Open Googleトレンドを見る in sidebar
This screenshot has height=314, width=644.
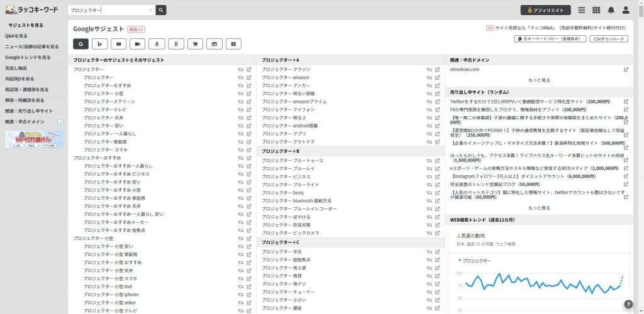pos(28,57)
